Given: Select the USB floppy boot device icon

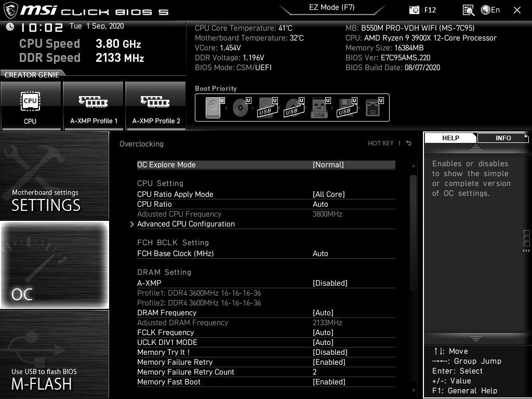Looking at the screenshot, I should pos(347,108).
